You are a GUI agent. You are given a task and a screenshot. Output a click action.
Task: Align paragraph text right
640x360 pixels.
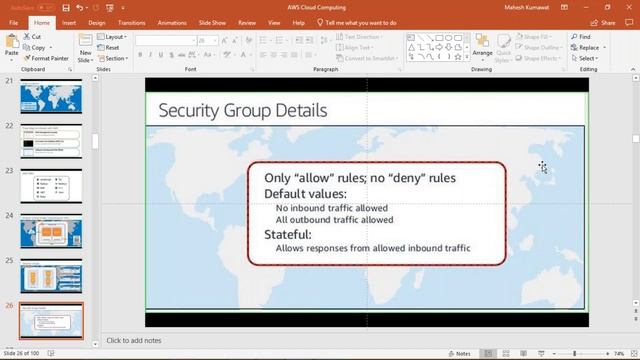point(284,55)
